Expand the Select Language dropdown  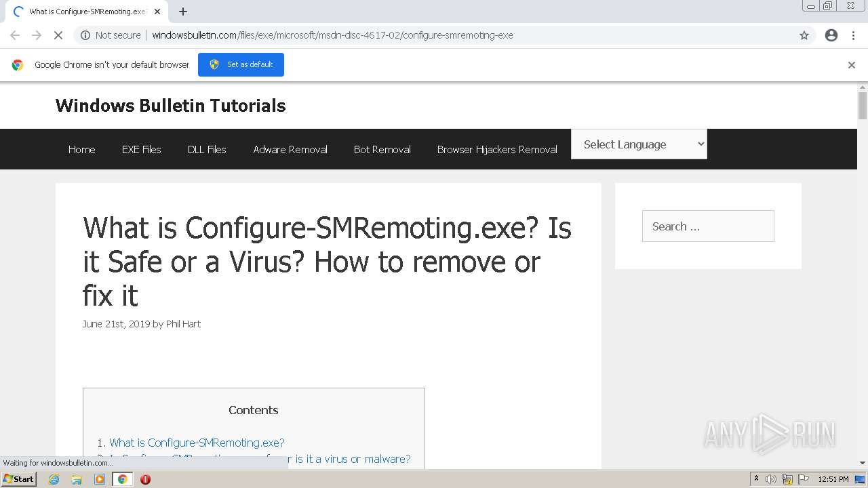(x=639, y=144)
